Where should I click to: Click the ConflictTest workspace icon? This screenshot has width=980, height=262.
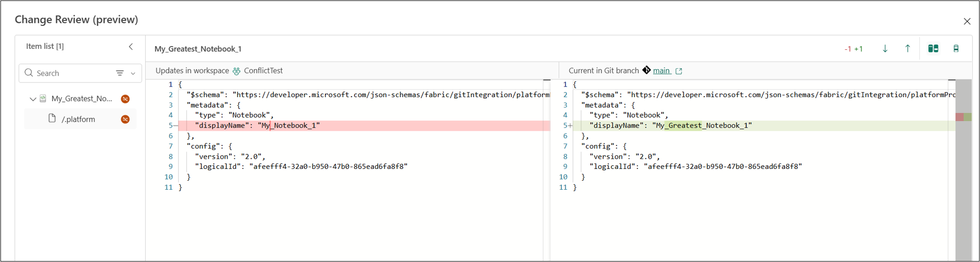(x=236, y=71)
